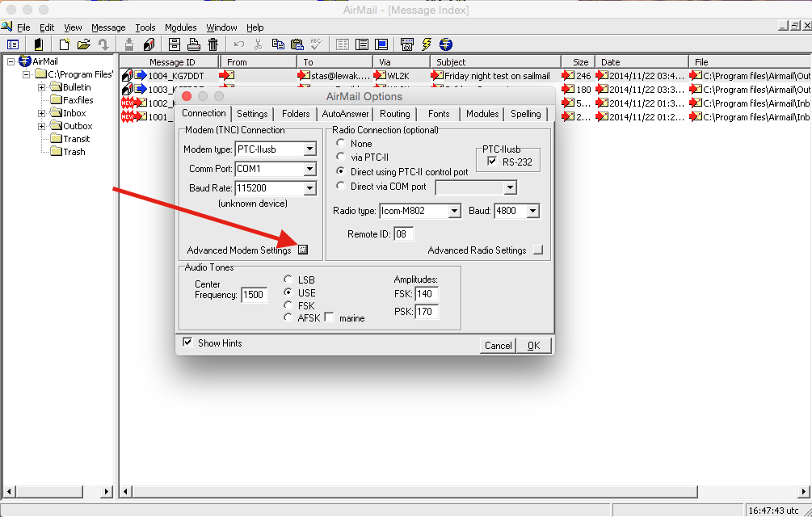
Task: Switch to the AutoAnswer tab
Action: pos(346,114)
